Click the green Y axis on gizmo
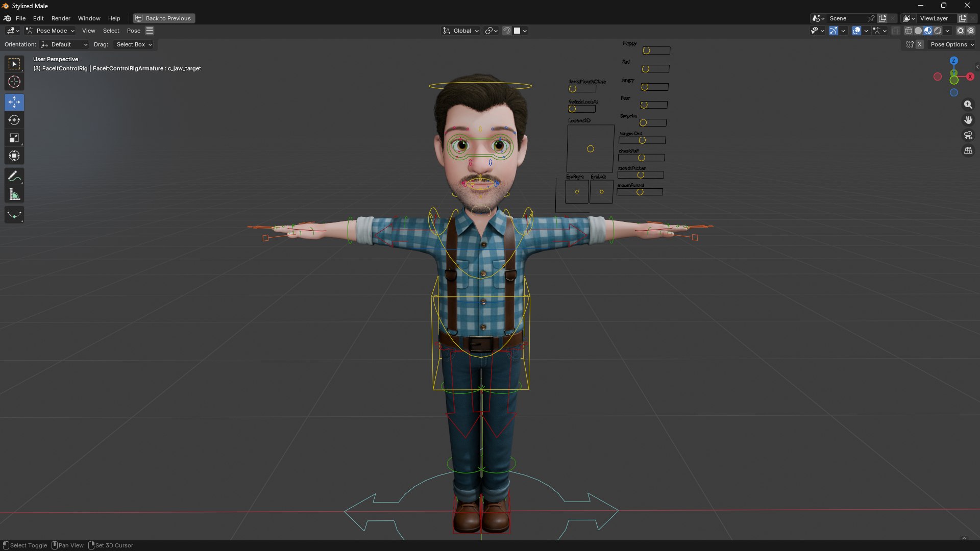This screenshot has width=980, height=551. coord(953,80)
